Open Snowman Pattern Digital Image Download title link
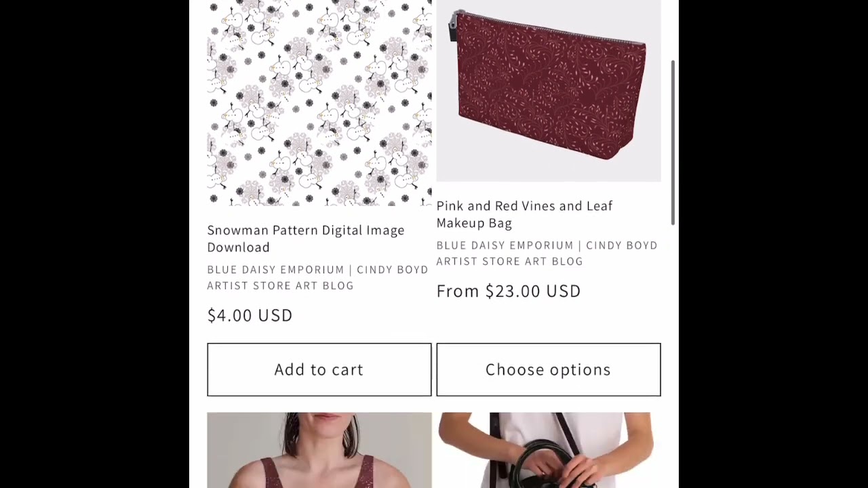This screenshot has width=868, height=488. click(306, 239)
